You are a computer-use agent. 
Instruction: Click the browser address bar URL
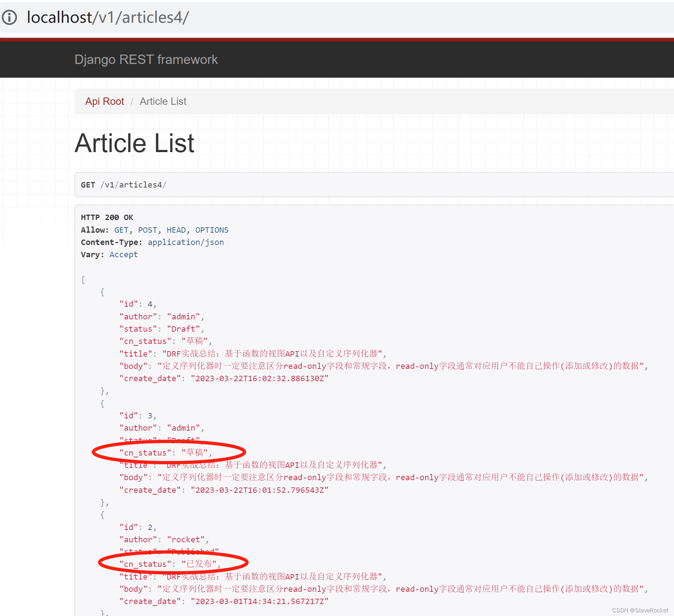tap(107, 17)
